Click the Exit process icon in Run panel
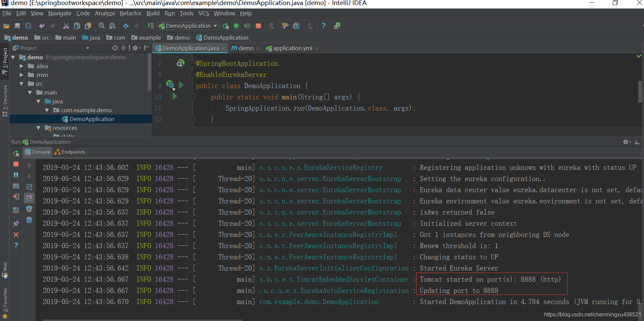 point(16,197)
